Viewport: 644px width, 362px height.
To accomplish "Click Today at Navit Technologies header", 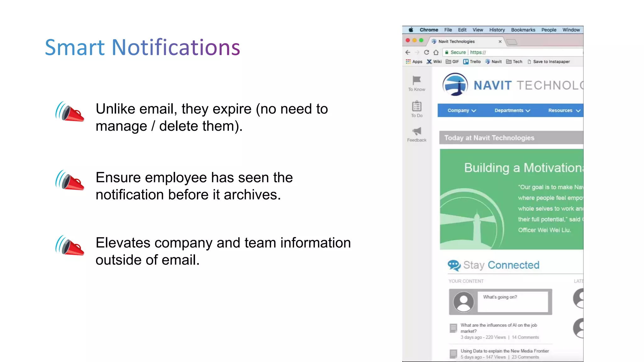I will coord(511,138).
